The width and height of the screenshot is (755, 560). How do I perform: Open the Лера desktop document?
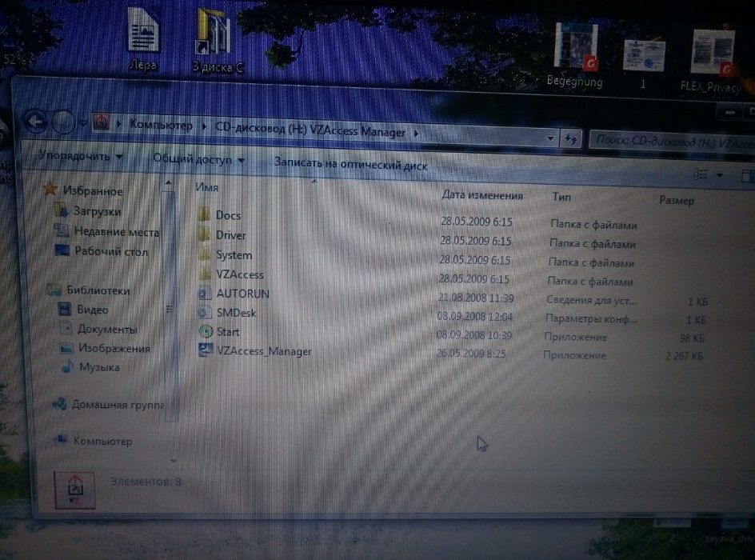coord(143,38)
